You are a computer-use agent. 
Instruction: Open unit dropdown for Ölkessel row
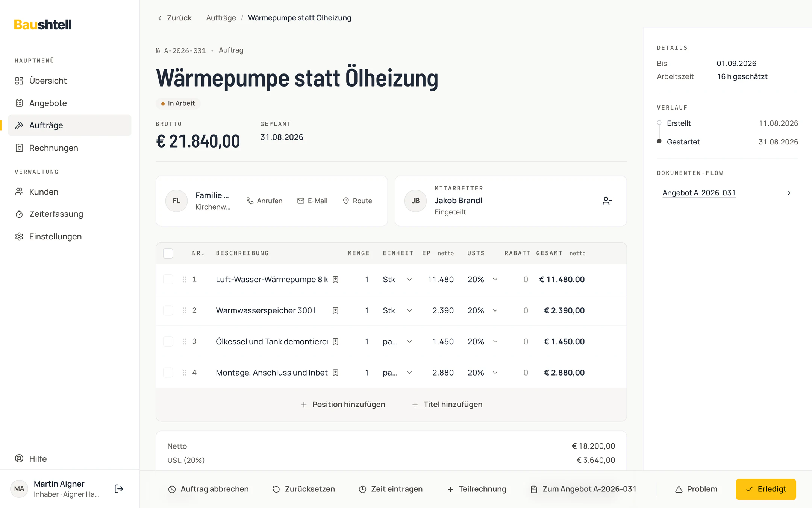(x=397, y=342)
